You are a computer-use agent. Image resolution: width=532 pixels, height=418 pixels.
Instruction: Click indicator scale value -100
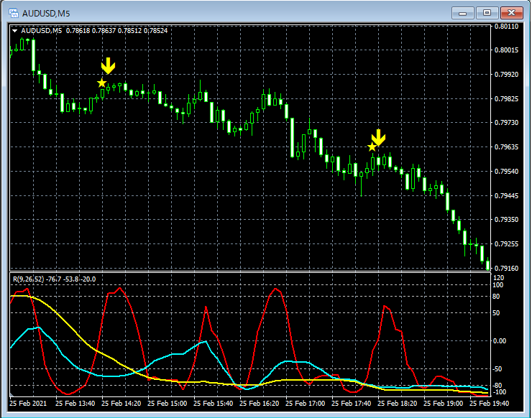pos(499,392)
